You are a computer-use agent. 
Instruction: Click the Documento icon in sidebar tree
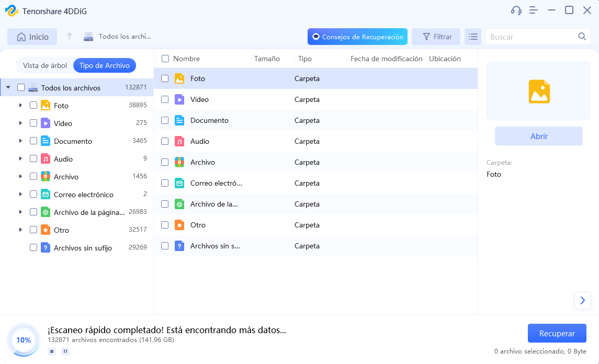coord(46,141)
